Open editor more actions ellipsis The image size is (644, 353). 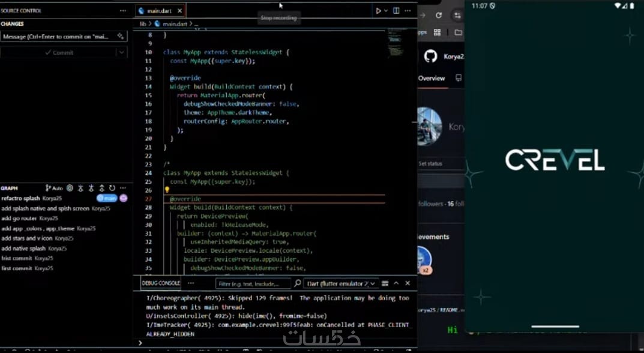pos(408,11)
